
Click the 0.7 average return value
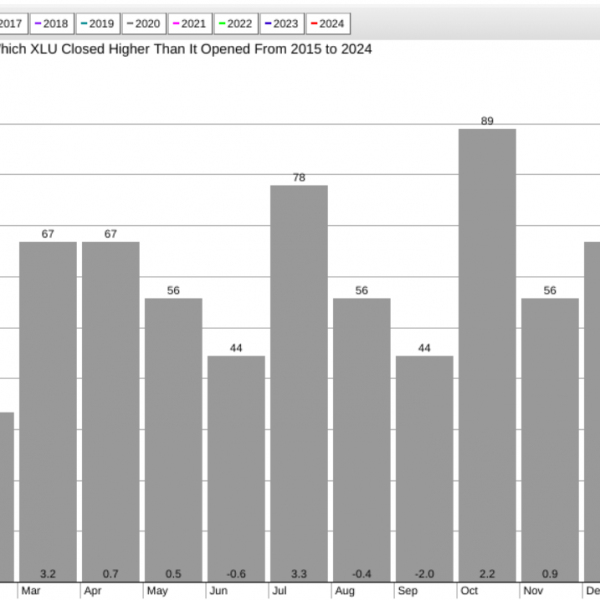point(111,574)
